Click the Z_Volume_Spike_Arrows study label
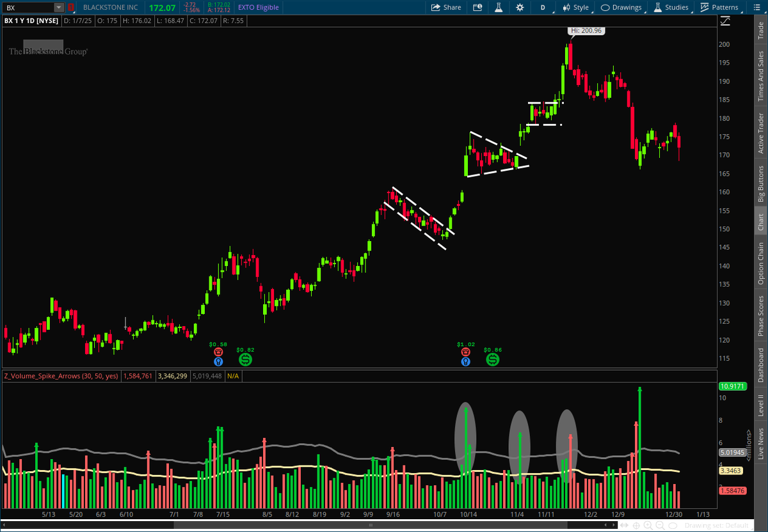The height and width of the screenshot is (532, 768). click(x=61, y=376)
